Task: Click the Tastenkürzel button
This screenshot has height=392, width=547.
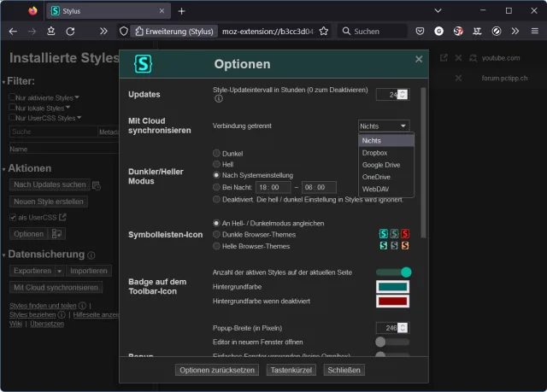Action: click(x=291, y=370)
